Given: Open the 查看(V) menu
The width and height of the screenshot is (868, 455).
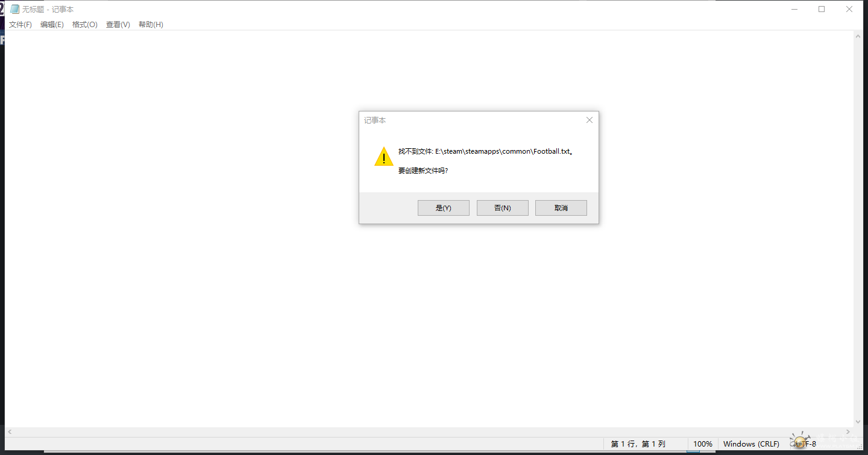Looking at the screenshot, I should click(x=118, y=25).
